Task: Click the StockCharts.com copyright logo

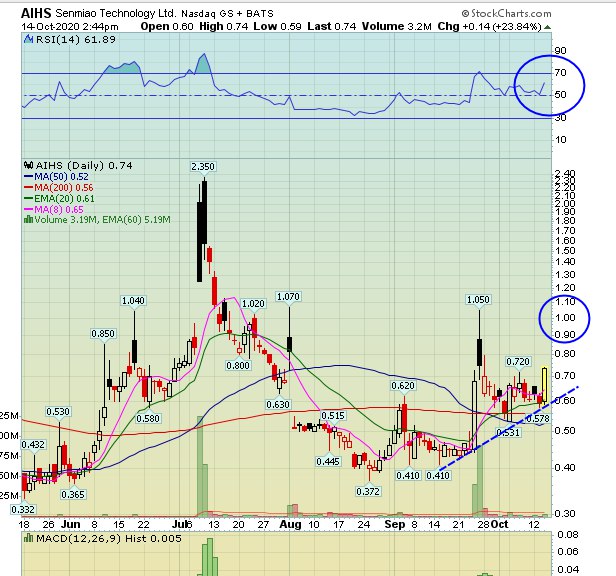Action: 506,13
